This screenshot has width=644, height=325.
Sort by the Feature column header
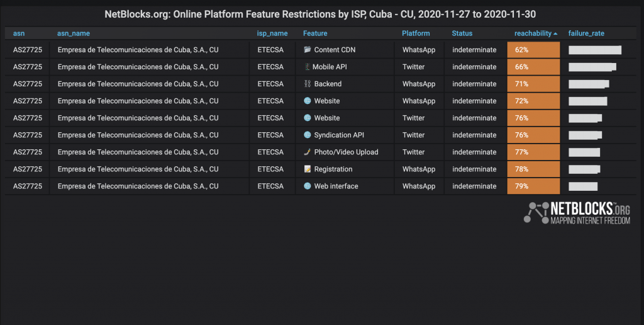pos(315,33)
